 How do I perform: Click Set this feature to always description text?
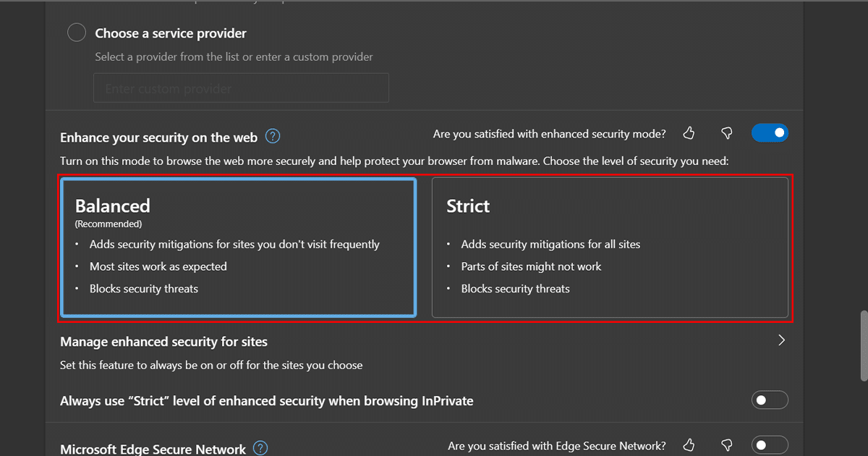[211, 365]
